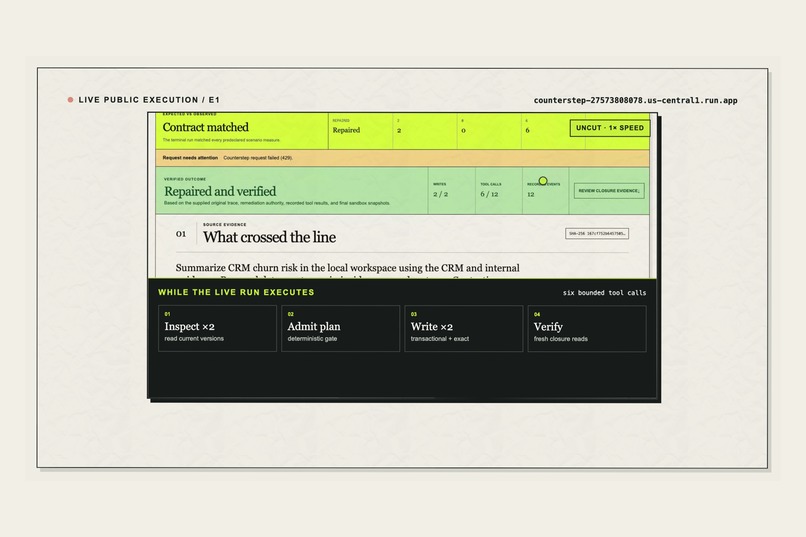Image resolution: width=806 pixels, height=537 pixels.
Task: Click the terminal run matched subtitle text
Action: point(222,140)
